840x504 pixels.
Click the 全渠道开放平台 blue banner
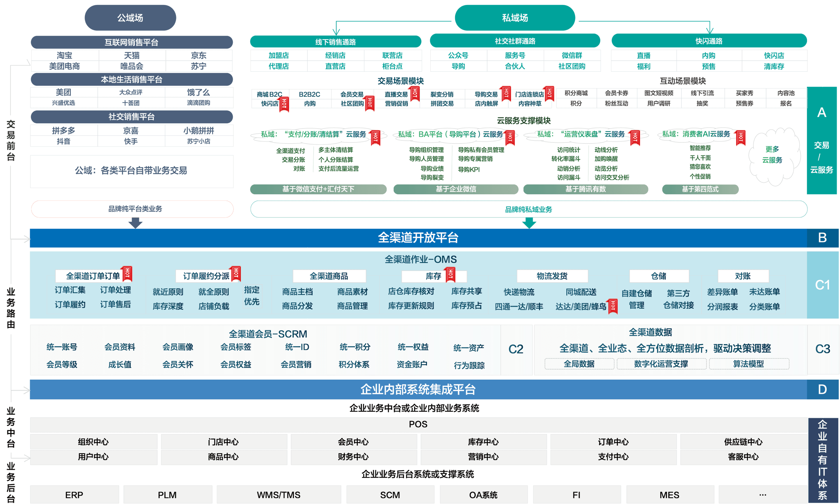coord(418,238)
